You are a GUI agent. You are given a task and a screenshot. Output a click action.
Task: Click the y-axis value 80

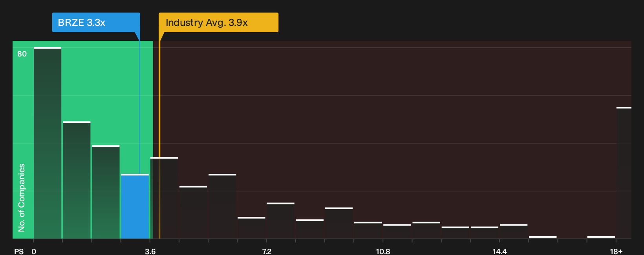click(22, 54)
